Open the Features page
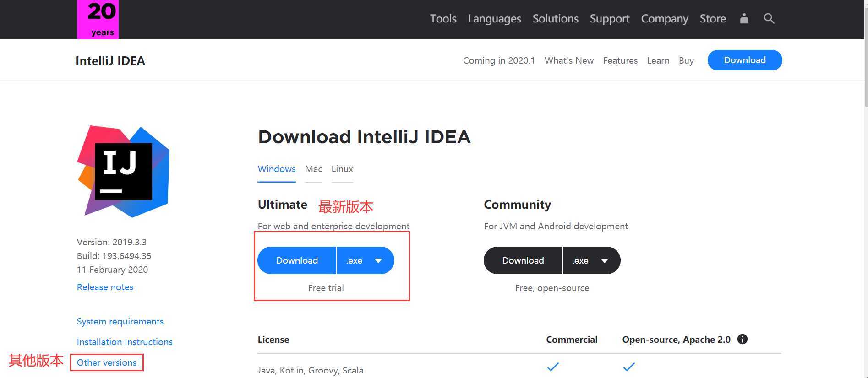This screenshot has height=378, width=868. pos(620,60)
